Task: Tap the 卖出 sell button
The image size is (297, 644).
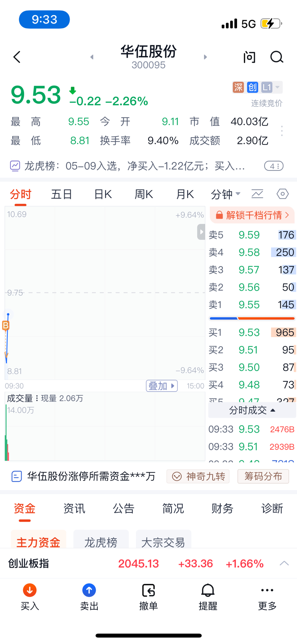Action: point(89,597)
